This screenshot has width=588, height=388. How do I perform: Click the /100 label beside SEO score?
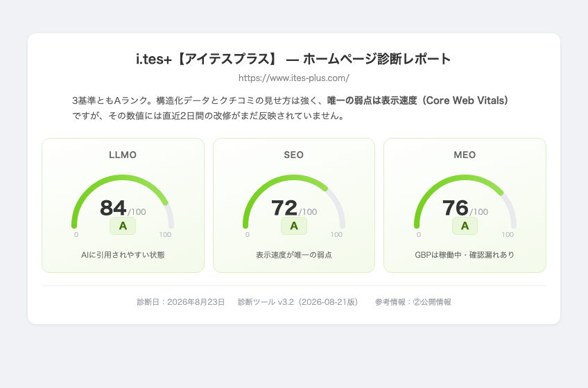point(308,212)
